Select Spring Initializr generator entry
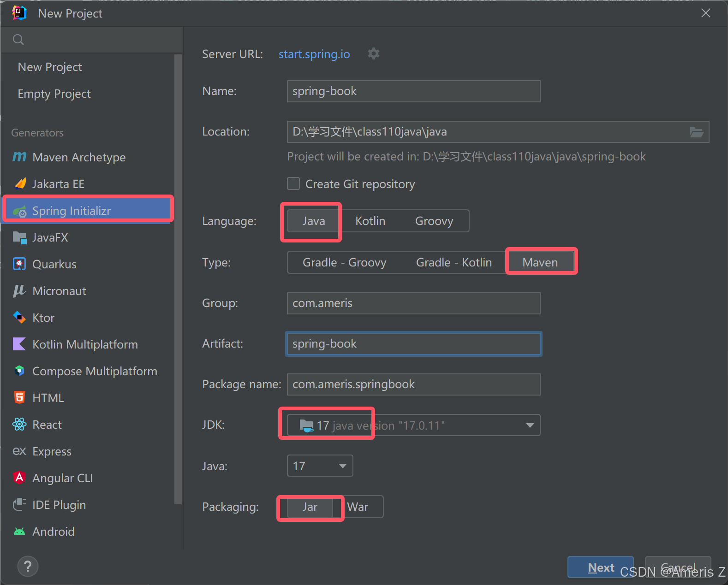The width and height of the screenshot is (728, 585). [88, 211]
